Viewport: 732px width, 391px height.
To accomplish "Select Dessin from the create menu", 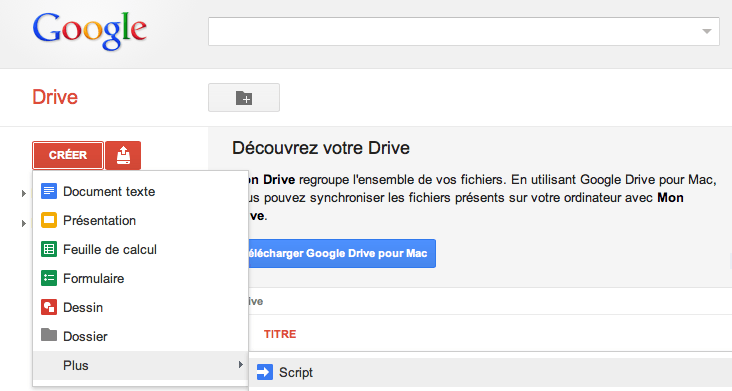I will click(x=140, y=307).
